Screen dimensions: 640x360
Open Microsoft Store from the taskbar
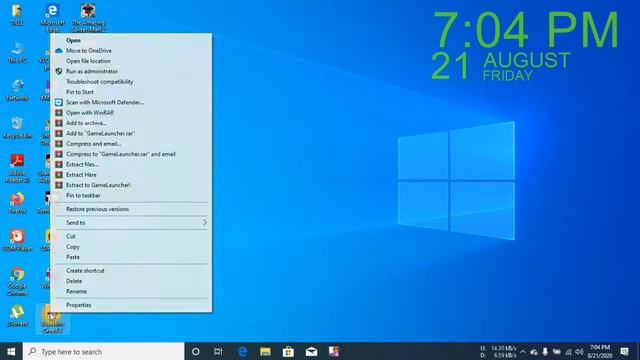[288, 351]
